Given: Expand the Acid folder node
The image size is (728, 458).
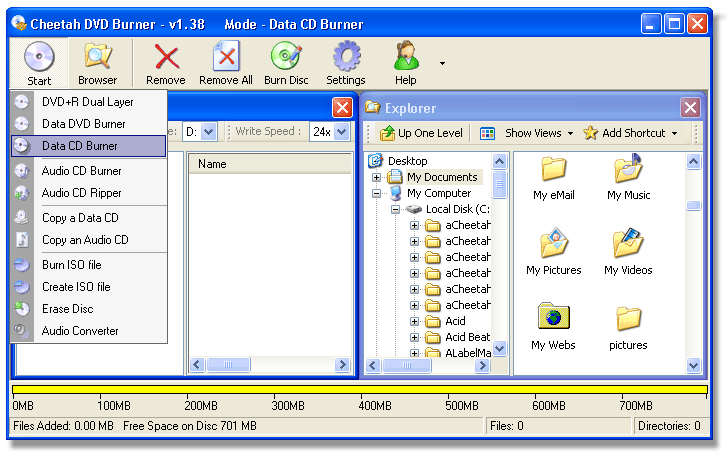Looking at the screenshot, I should pyautogui.click(x=415, y=321).
